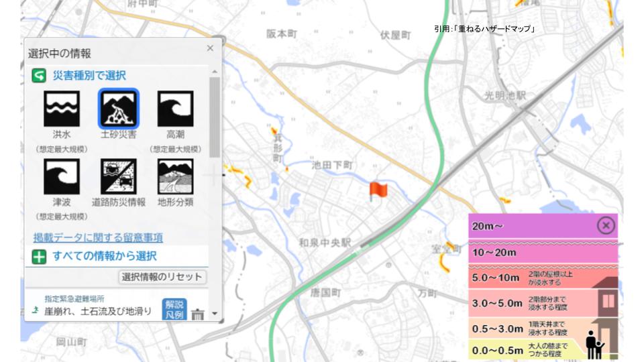Viewport: 644px width, 362px height.
Task: Select the 津波 tsunami hazard icon
Action: click(62, 176)
